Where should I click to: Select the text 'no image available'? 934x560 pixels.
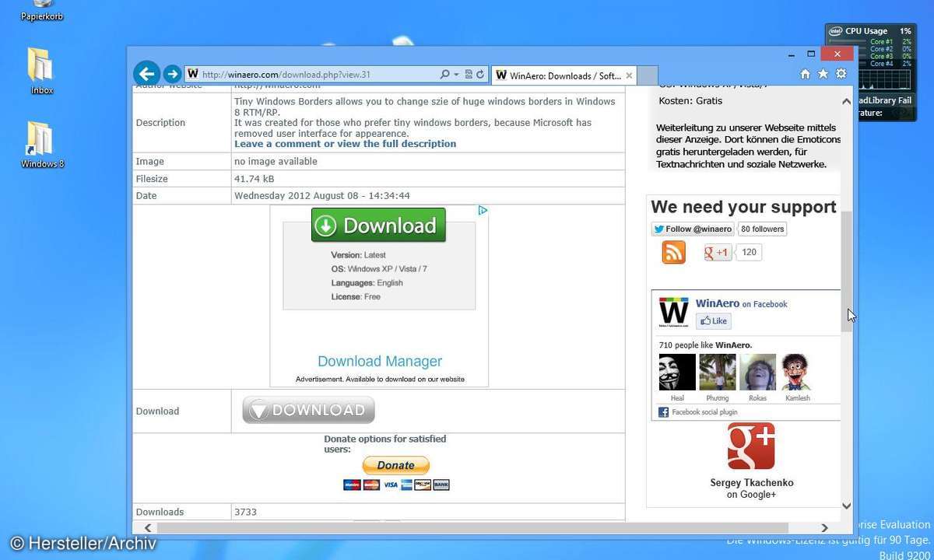coord(276,162)
